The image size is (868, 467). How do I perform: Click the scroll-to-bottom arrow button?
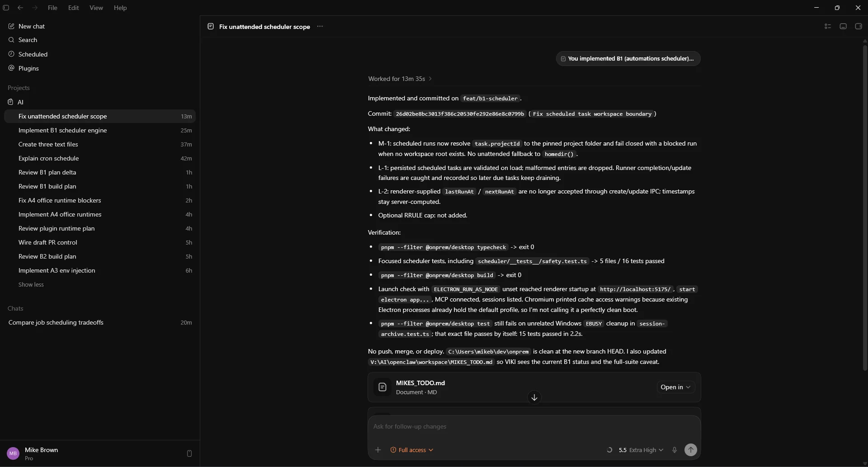[534, 397]
